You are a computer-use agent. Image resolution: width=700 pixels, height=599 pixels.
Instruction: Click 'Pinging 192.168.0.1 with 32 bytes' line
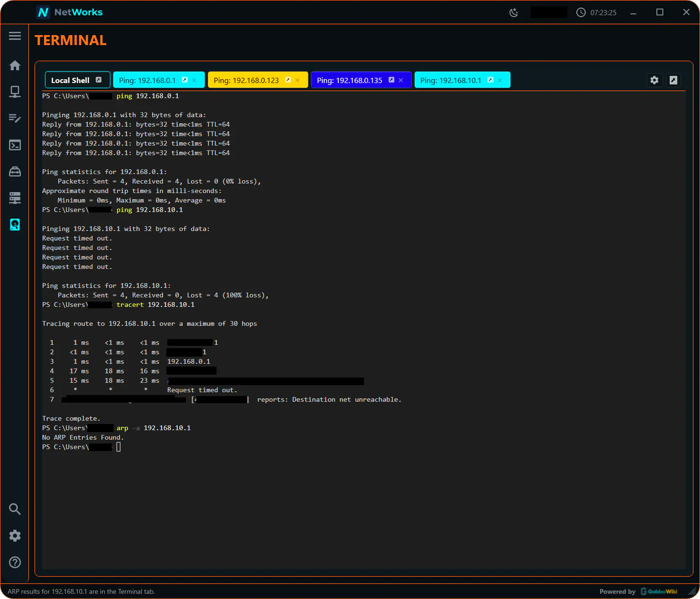point(124,115)
